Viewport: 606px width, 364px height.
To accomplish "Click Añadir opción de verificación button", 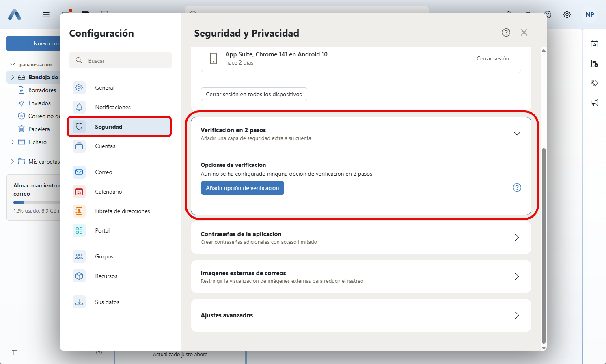I will [x=242, y=188].
